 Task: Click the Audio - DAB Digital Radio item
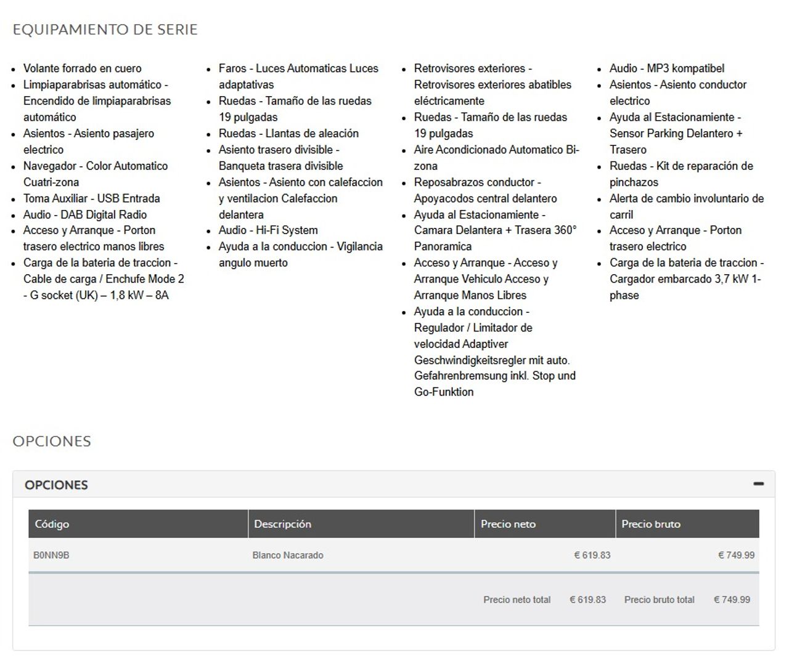[85, 214]
